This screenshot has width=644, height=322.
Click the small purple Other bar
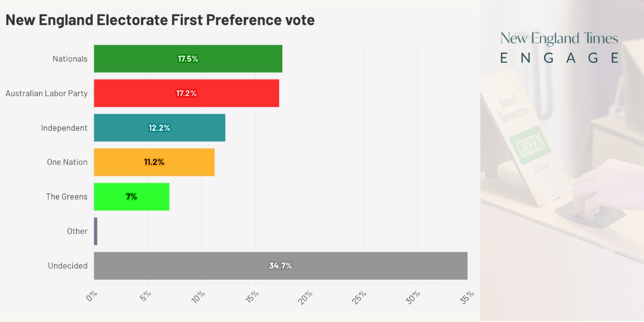(96, 231)
